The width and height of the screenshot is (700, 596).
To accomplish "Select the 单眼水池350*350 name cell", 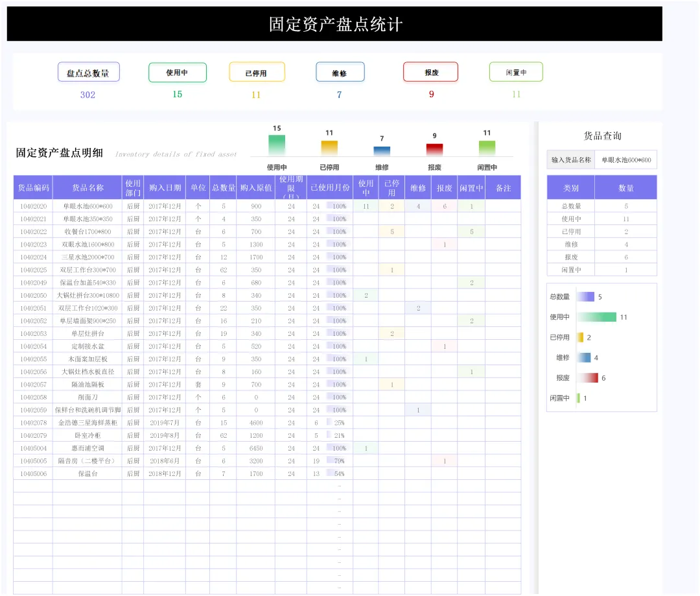I will point(87,219).
